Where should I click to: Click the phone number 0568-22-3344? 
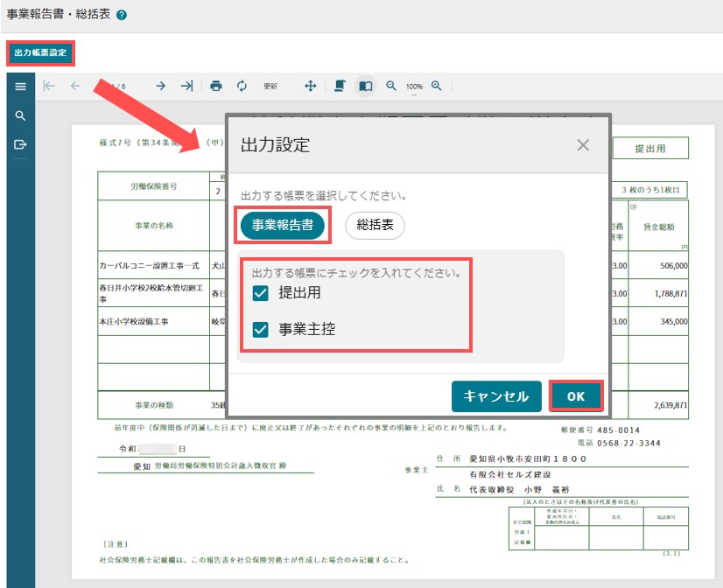[628, 444]
